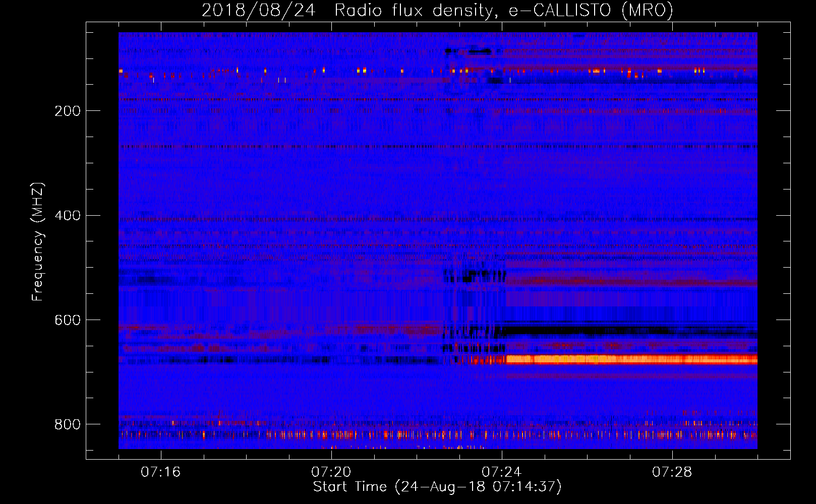Click the 07:28 time tick label
The image size is (816, 504).
[672, 472]
